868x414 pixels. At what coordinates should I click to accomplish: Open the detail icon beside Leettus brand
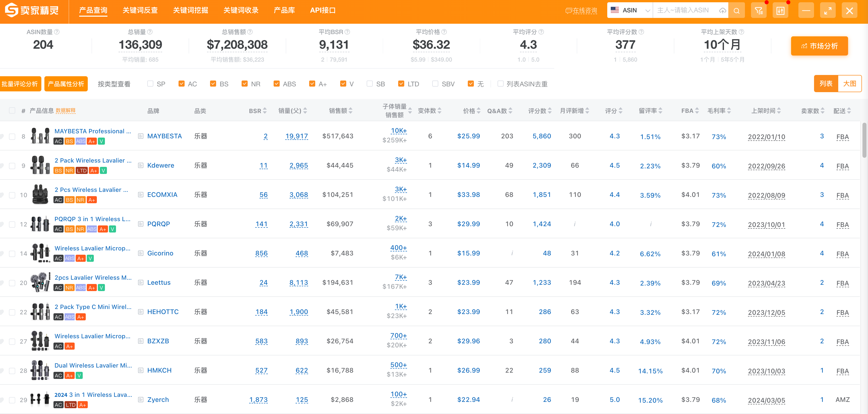141,282
